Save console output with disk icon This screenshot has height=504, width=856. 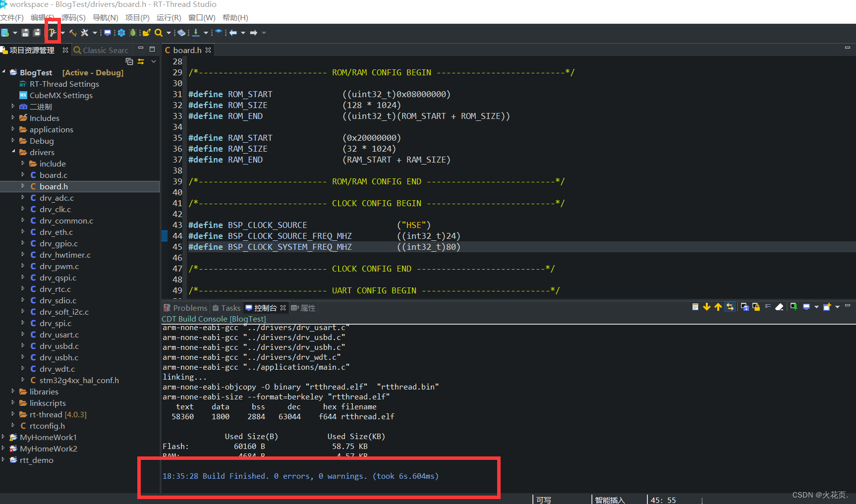pos(745,307)
